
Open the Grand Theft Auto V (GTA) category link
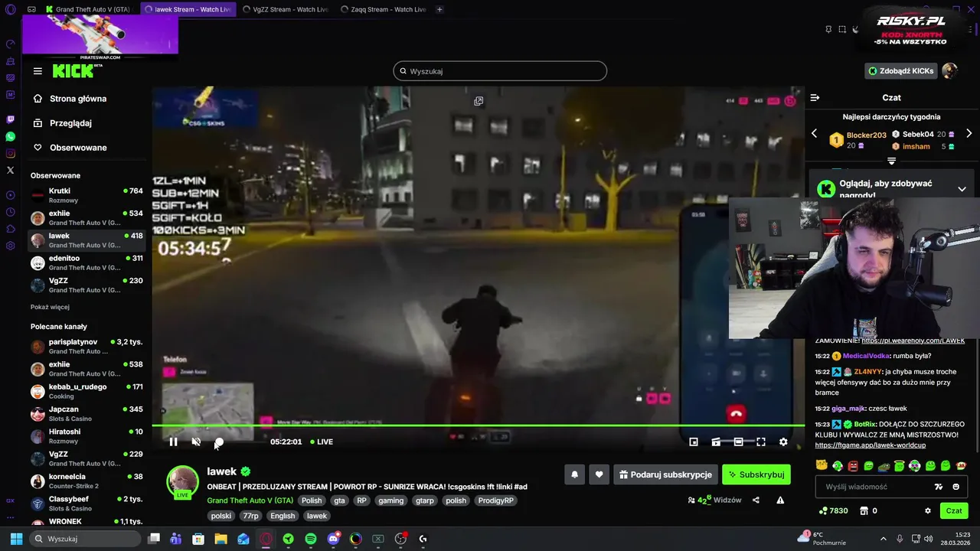point(250,500)
